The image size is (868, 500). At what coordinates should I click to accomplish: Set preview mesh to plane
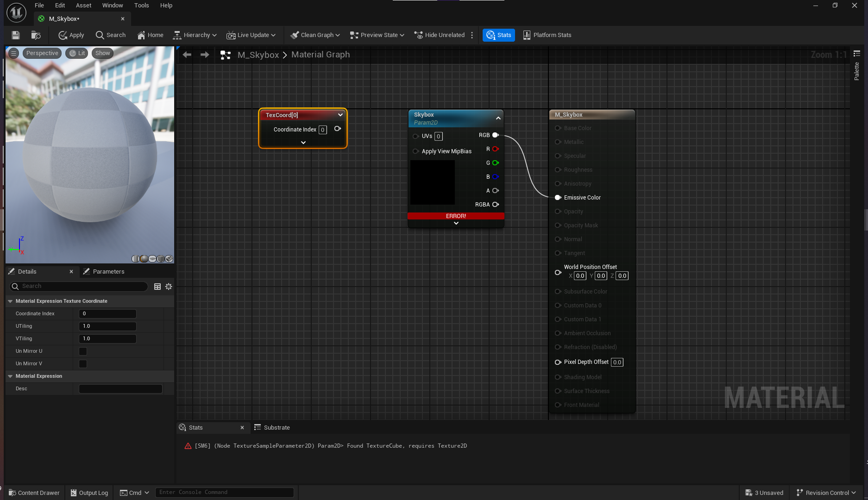pyautogui.click(x=152, y=259)
